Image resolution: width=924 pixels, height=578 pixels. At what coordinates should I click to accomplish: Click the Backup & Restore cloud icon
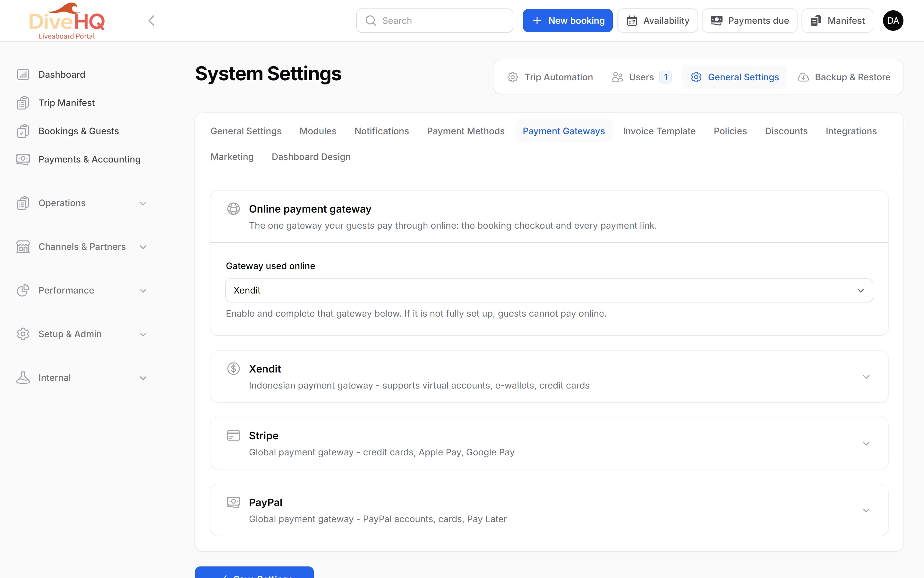point(803,77)
